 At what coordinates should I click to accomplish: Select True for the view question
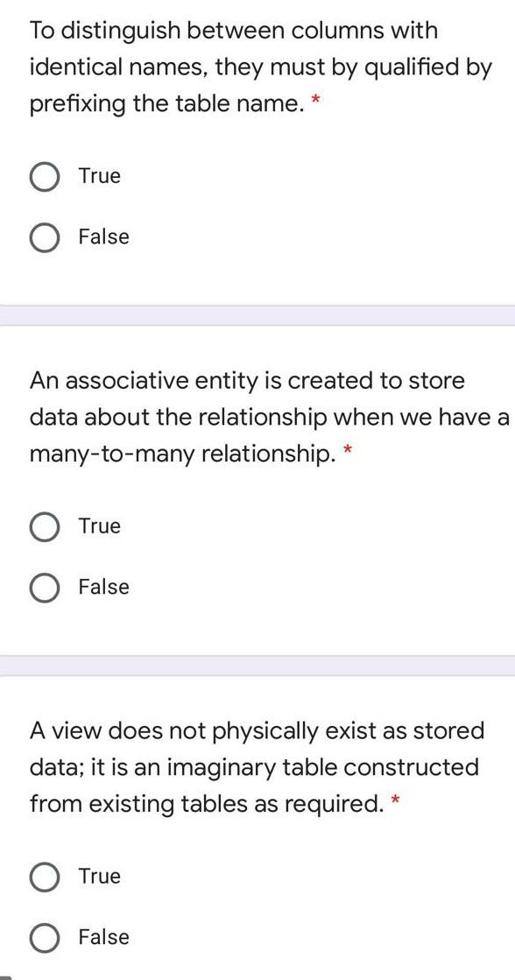[x=45, y=876]
